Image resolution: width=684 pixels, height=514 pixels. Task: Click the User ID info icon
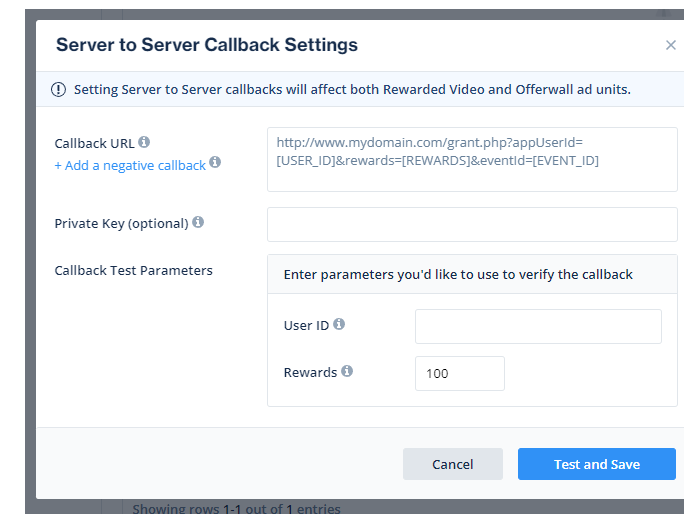point(339,324)
